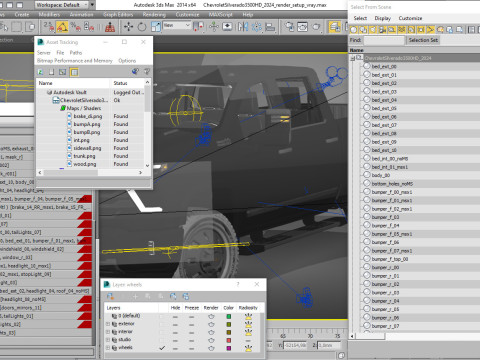480x360 pixels.
Task: Click the Select and Manipulate icon
Action: click(214, 27)
